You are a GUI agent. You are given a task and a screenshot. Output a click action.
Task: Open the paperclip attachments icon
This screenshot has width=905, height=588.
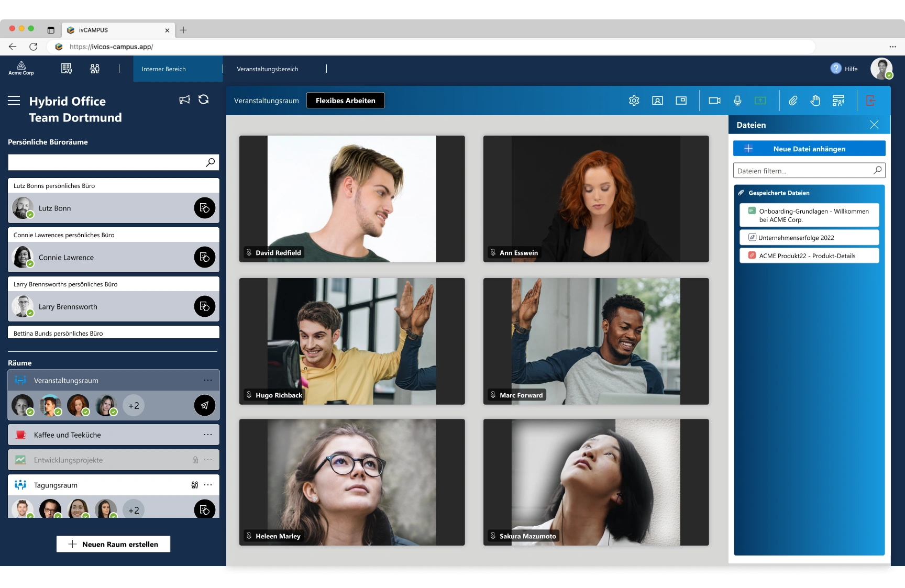coord(793,101)
